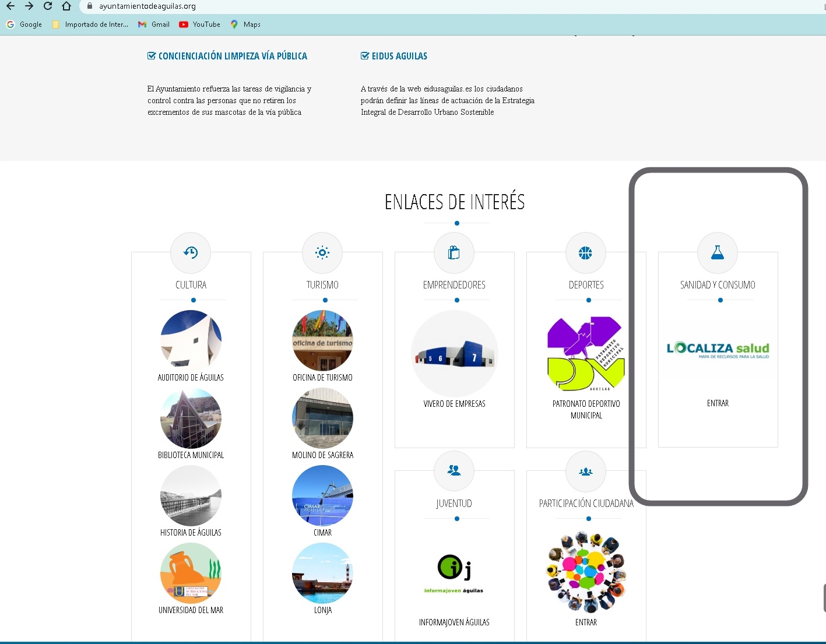826x644 pixels.
Task: Click the YouTube bookmark icon
Action: (x=183, y=24)
